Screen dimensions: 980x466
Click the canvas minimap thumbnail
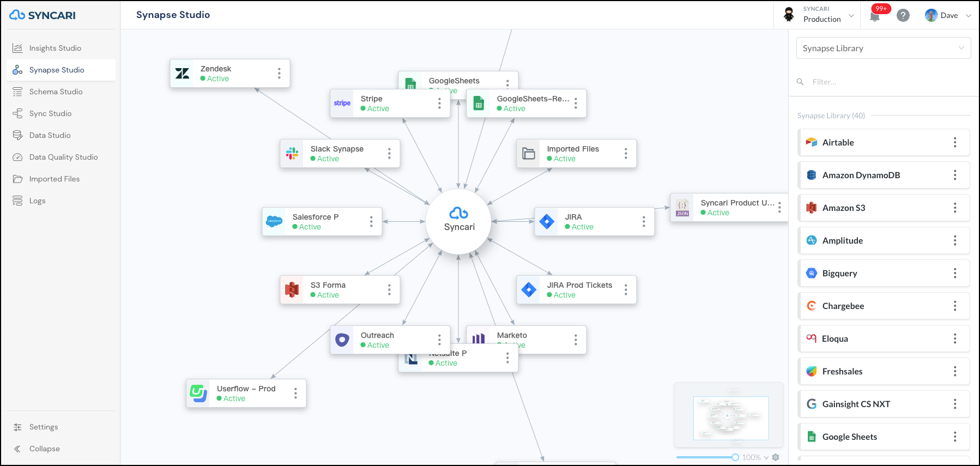click(x=729, y=415)
